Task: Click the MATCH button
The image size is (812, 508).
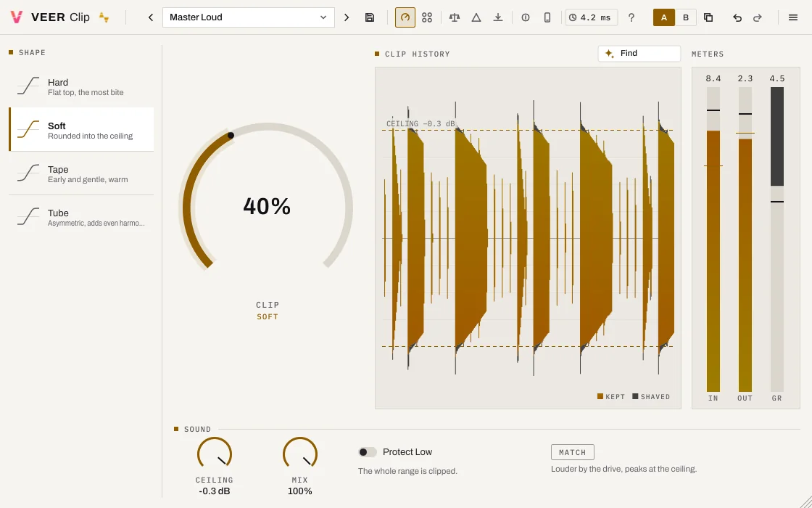Action: click(x=572, y=452)
